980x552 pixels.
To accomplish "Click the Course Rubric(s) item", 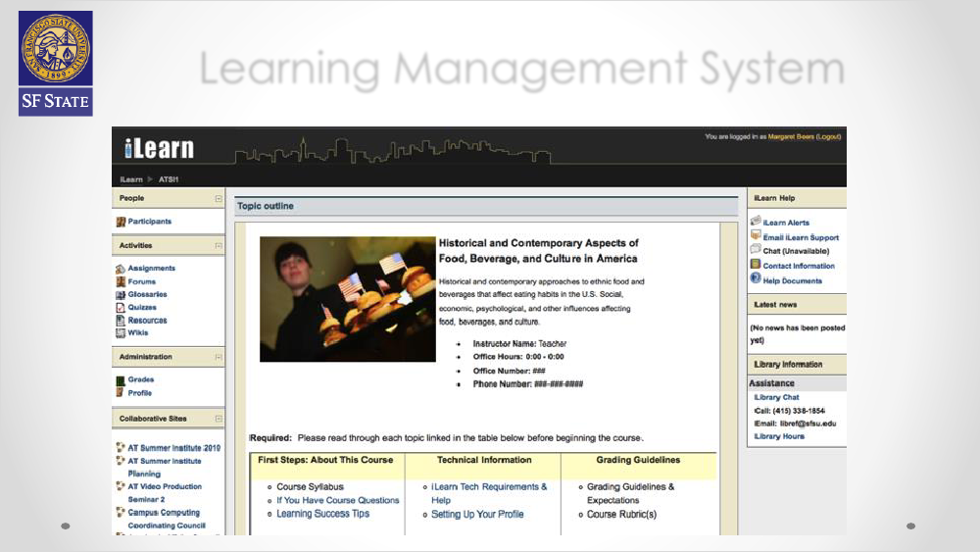I will pos(621,515).
